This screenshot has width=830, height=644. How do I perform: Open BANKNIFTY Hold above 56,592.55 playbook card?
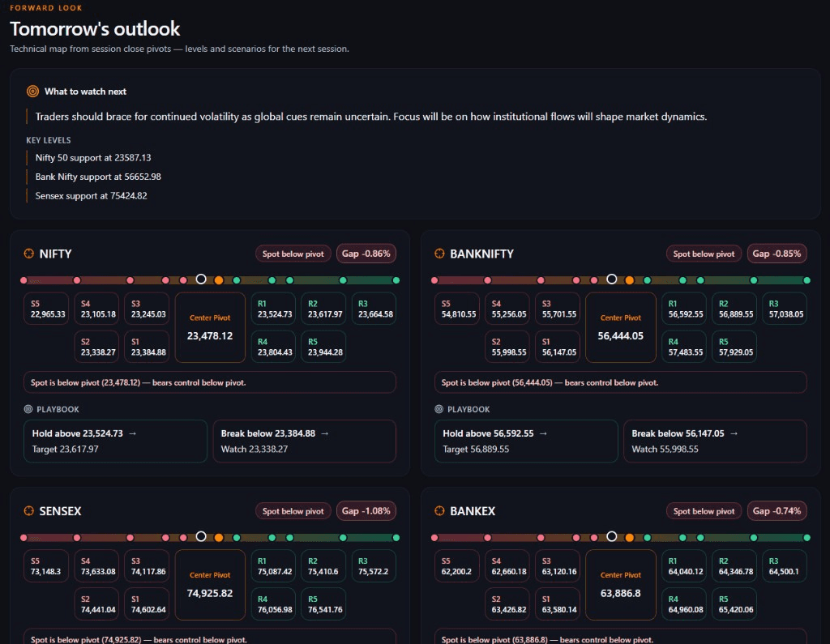[526, 441]
